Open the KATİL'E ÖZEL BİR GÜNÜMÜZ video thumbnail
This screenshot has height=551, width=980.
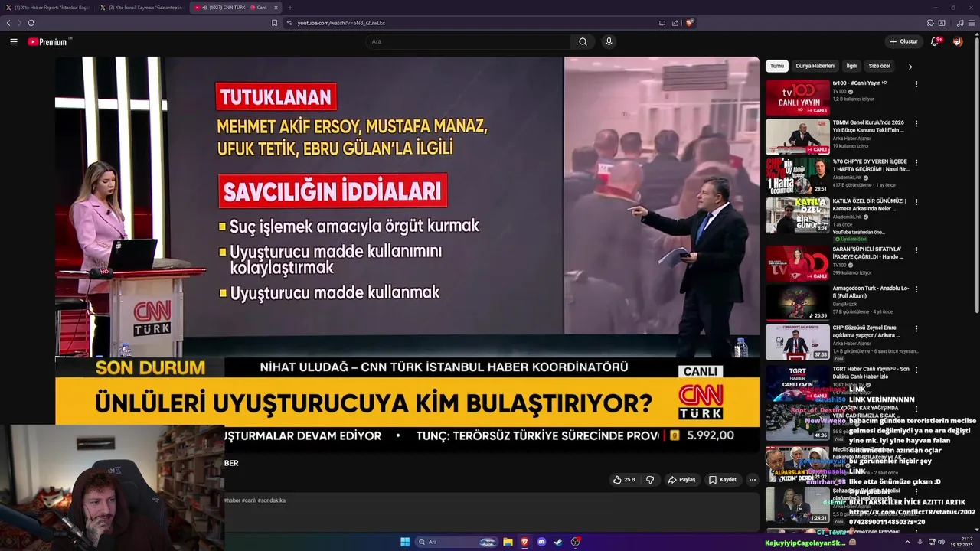[x=798, y=216]
